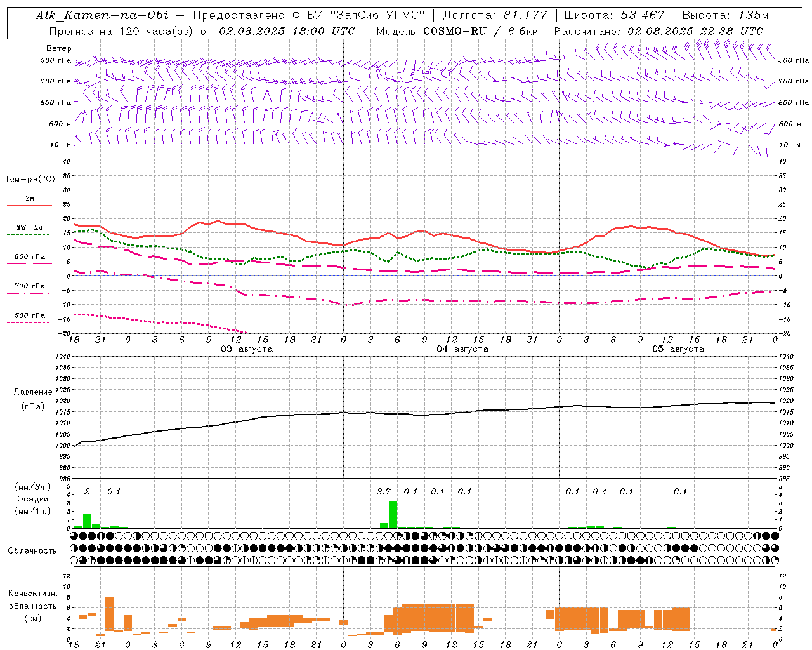The width and height of the screenshot is (812, 650).
Task: Click the 500 гПа temperature legend entry
Action: click(x=29, y=315)
